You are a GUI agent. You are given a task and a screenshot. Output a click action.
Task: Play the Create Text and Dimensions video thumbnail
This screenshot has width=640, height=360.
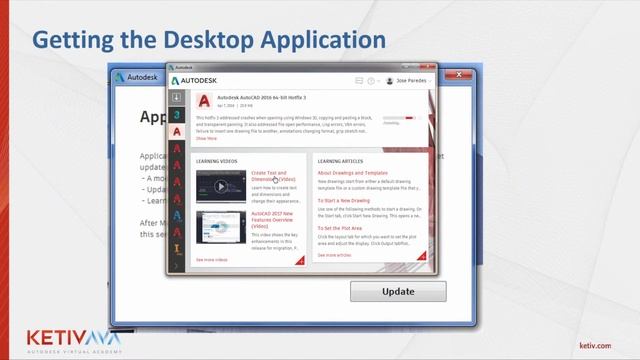coord(221,187)
